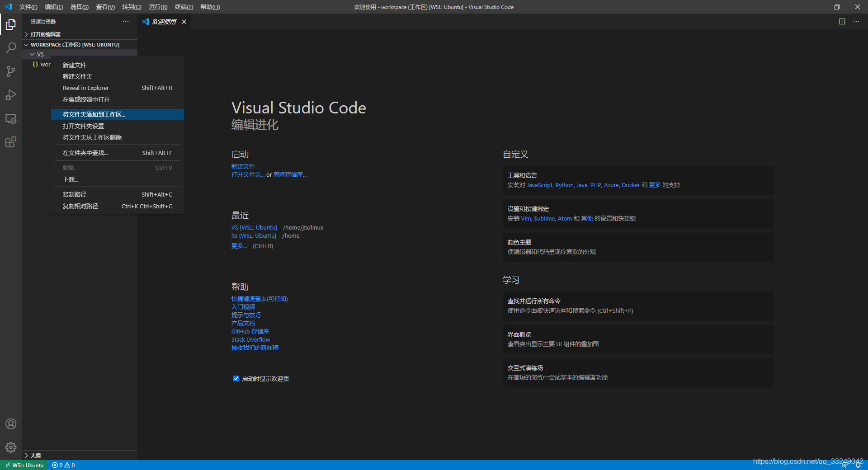Open the 编辑(E) menu
The image size is (868, 470).
54,7
